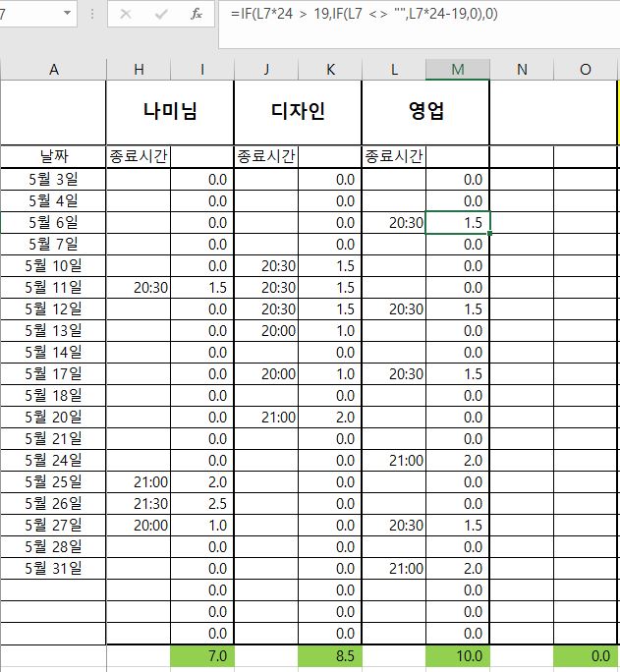Select column J header
Viewport: 620px width, 672px height.
coord(266,70)
